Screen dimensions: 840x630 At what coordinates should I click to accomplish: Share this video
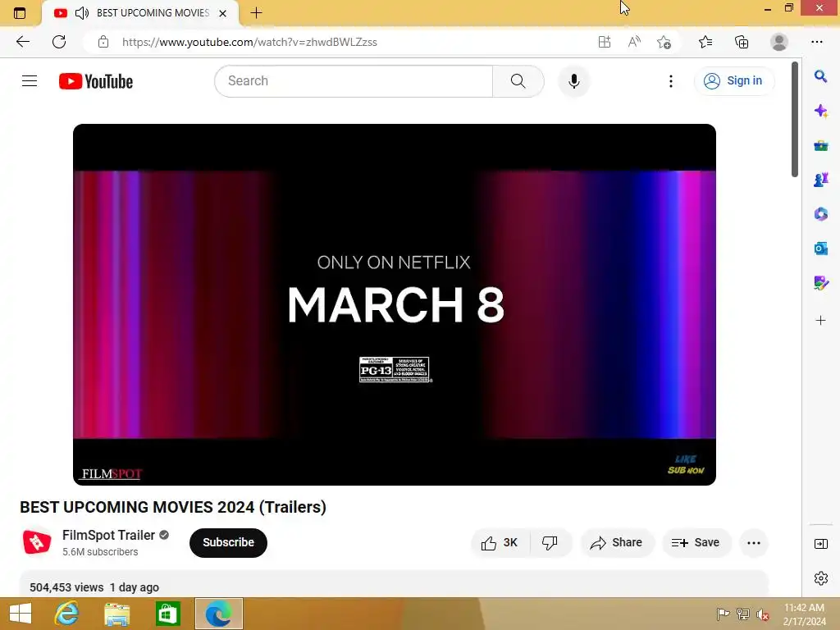[x=617, y=543]
